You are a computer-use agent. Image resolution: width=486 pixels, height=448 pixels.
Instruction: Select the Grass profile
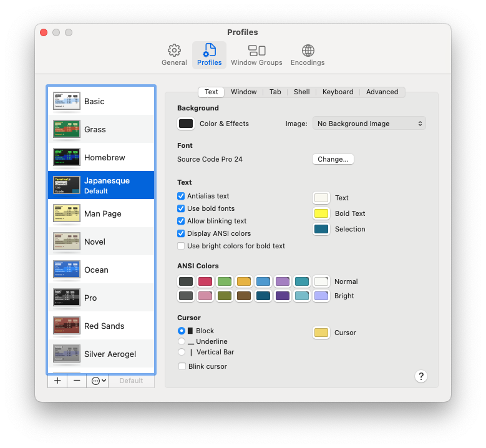tap(101, 129)
